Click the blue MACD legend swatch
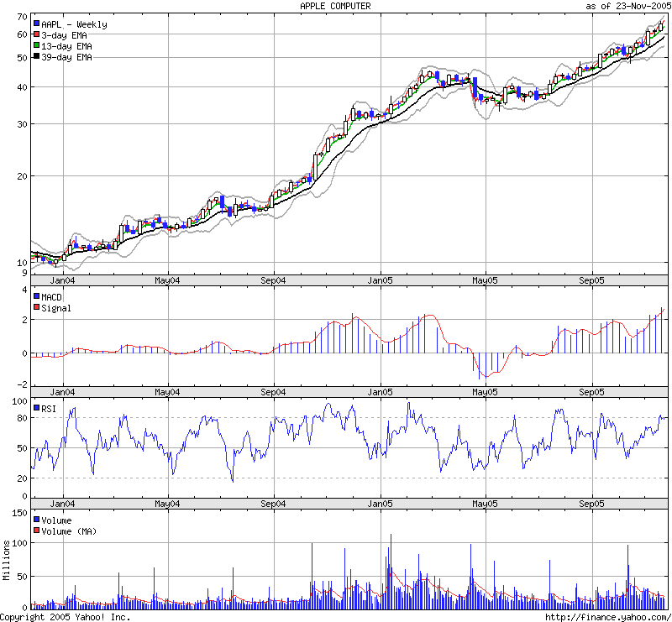 coord(36,296)
